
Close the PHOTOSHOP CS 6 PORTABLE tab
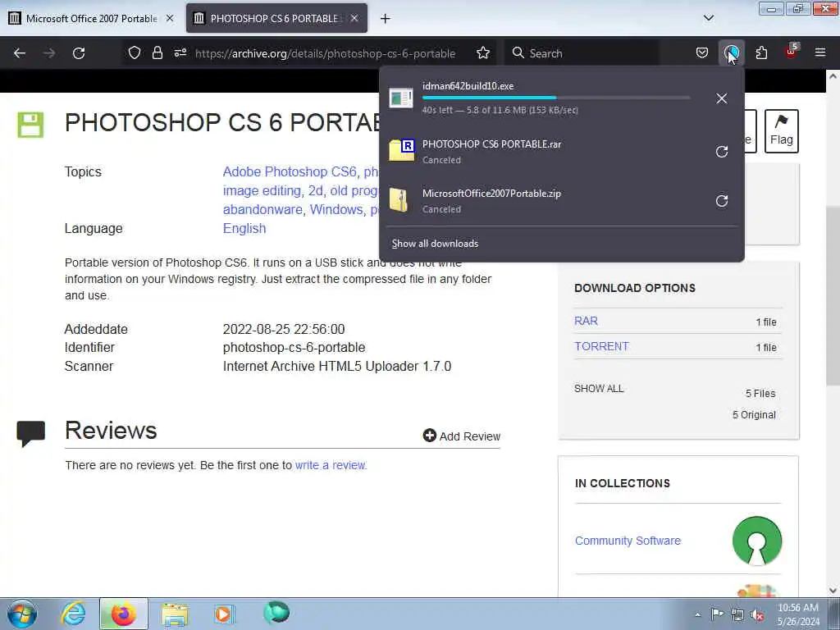pyautogui.click(x=354, y=18)
